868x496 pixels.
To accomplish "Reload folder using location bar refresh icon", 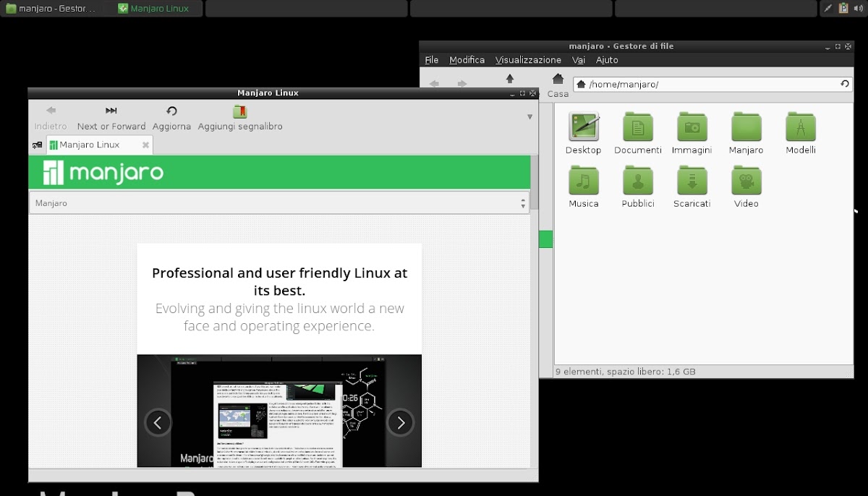I will (x=845, y=84).
